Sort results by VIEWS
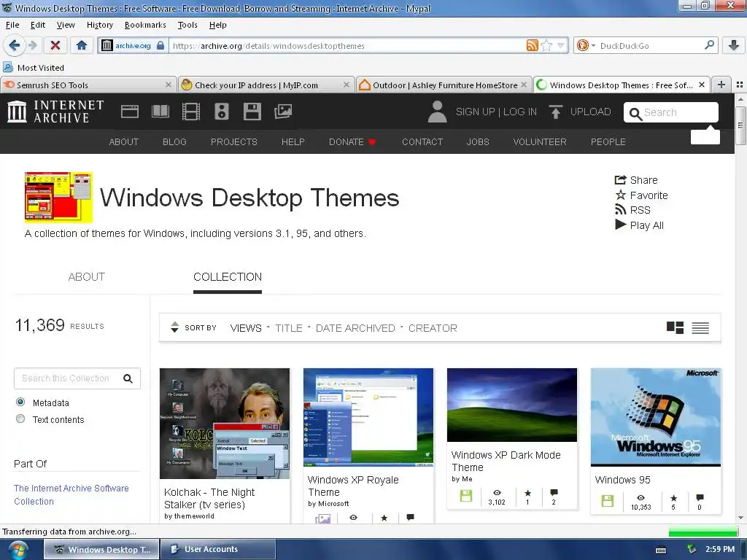This screenshot has width=747, height=560. [246, 328]
